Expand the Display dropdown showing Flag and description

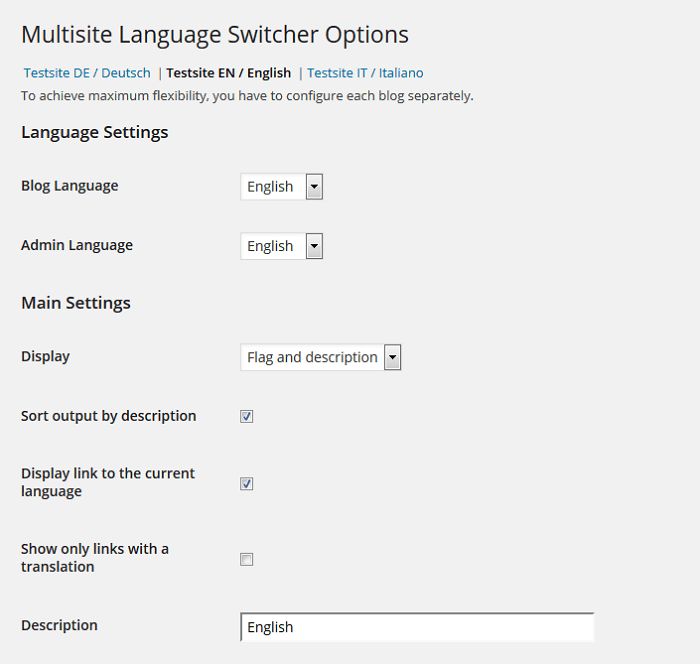pyautogui.click(x=321, y=357)
